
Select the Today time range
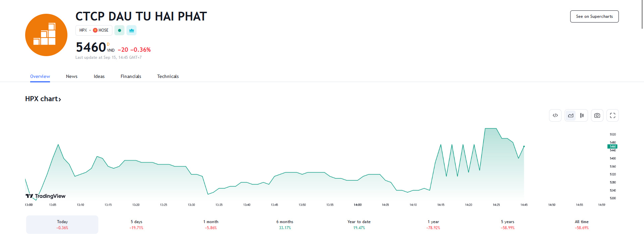(62, 224)
